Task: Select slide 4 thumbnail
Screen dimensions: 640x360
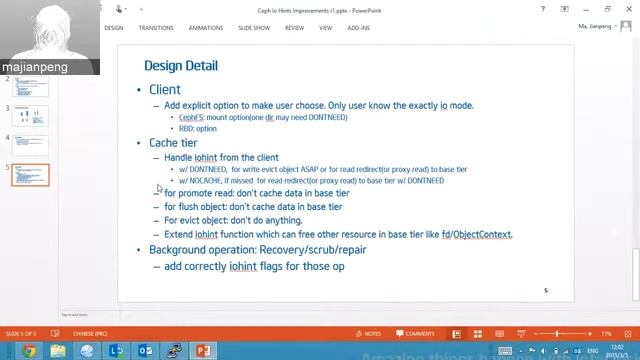Action: click(31, 145)
